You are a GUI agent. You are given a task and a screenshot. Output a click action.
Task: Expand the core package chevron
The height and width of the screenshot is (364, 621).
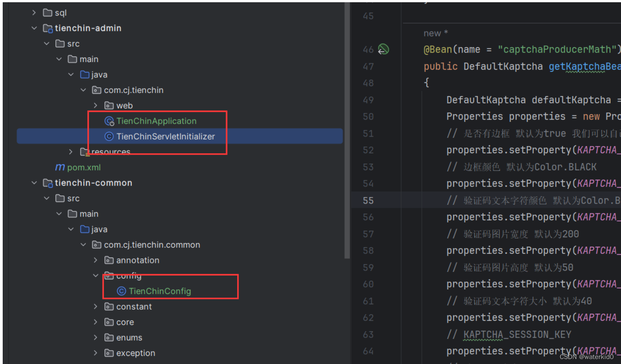(95, 322)
